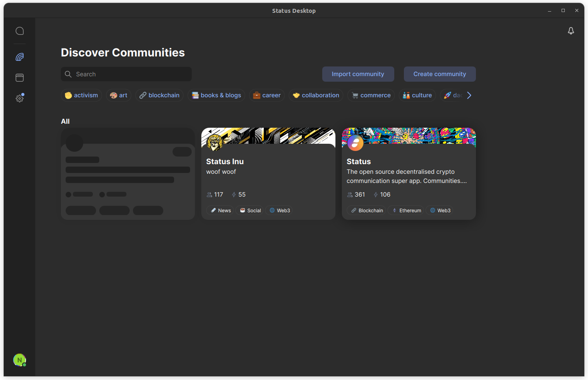Click the search magnifier icon

(x=68, y=74)
